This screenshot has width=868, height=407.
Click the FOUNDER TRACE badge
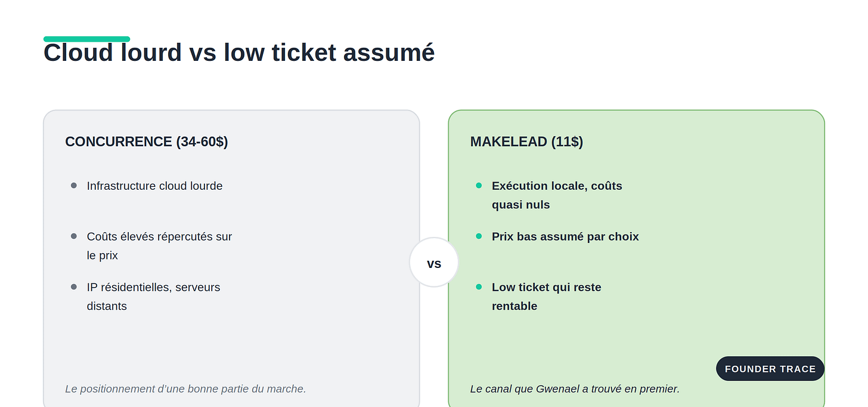[x=770, y=369]
